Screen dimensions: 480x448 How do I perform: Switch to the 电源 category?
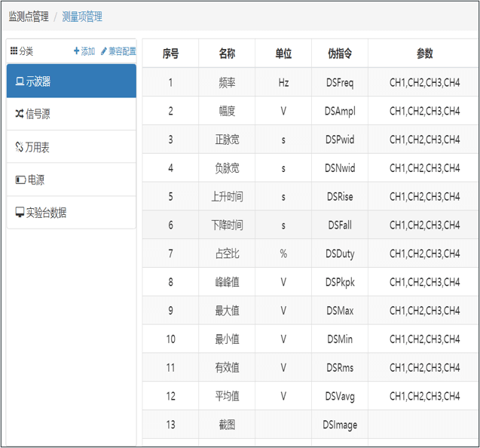point(36,180)
